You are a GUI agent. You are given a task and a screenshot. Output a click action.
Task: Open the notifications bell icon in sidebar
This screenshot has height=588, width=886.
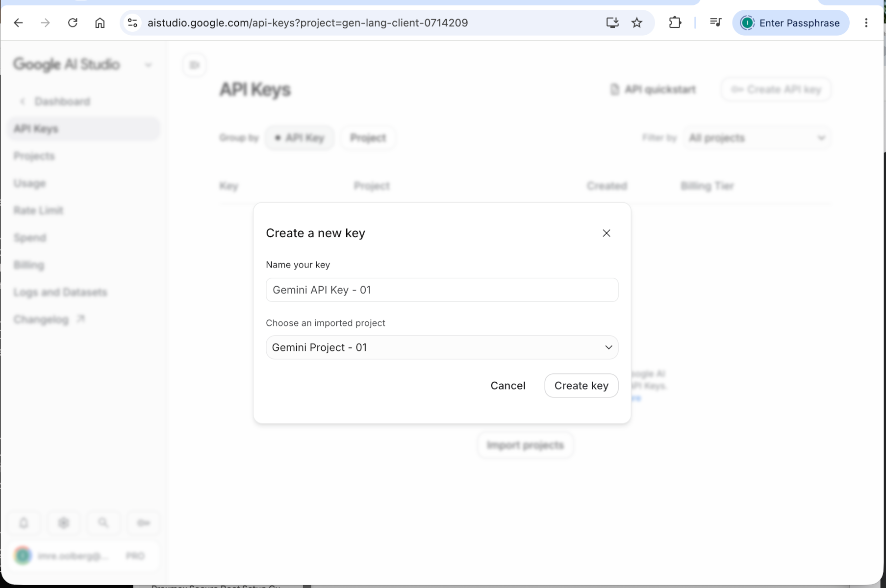(24, 523)
